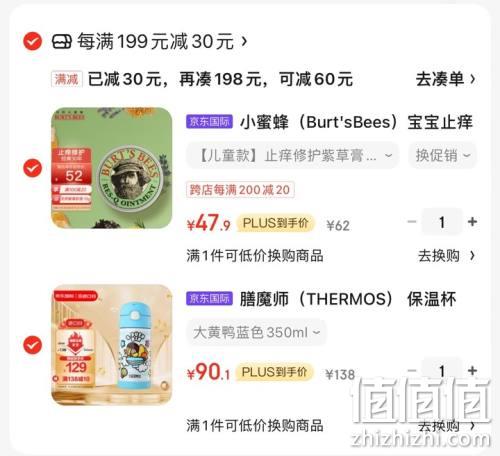Click the 京东国际 badge on THERMOS item
Image resolution: width=500 pixels, height=456 pixels.
[x=209, y=298]
